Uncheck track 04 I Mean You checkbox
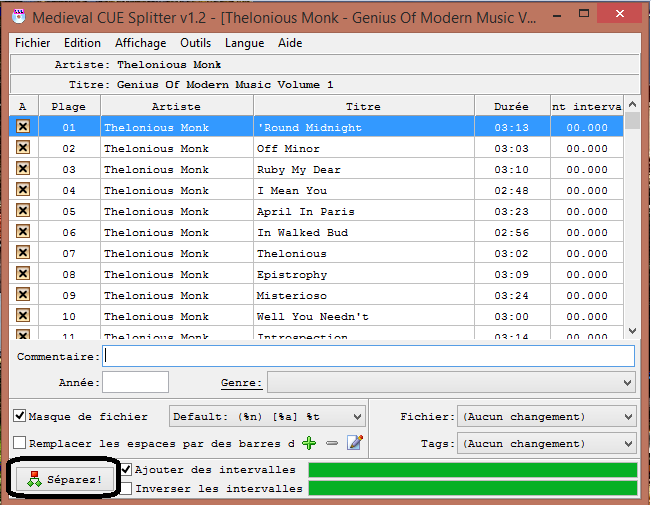 (x=23, y=189)
